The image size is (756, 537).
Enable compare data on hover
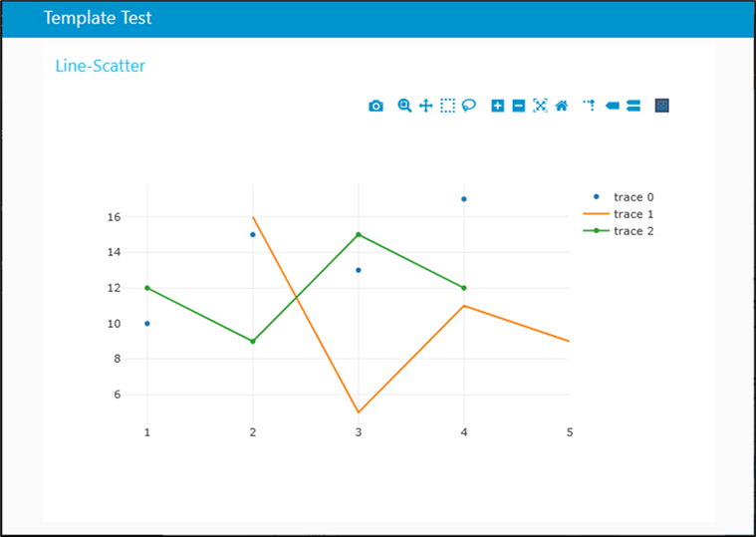pyautogui.click(x=633, y=106)
